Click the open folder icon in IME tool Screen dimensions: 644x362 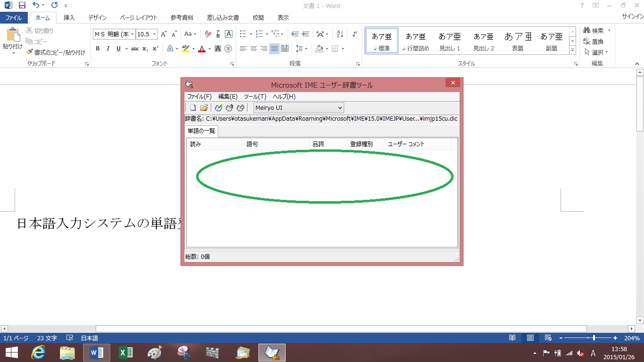point(204,108)
